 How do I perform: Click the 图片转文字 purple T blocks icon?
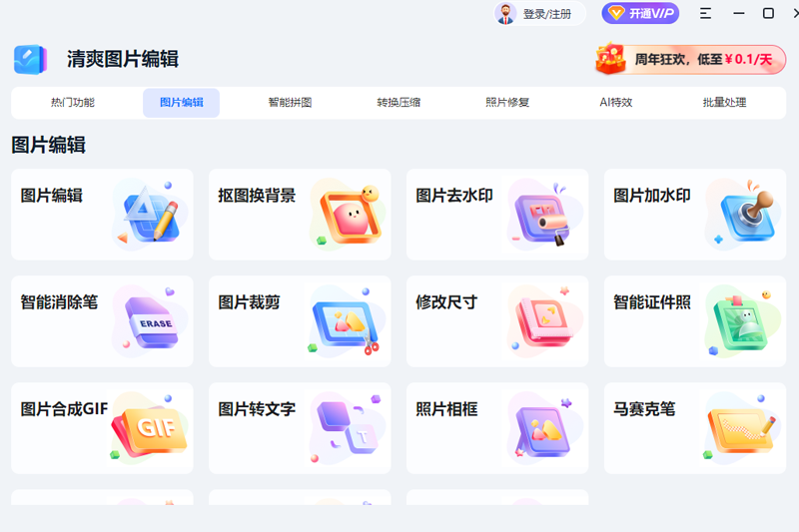coord(348,428)
